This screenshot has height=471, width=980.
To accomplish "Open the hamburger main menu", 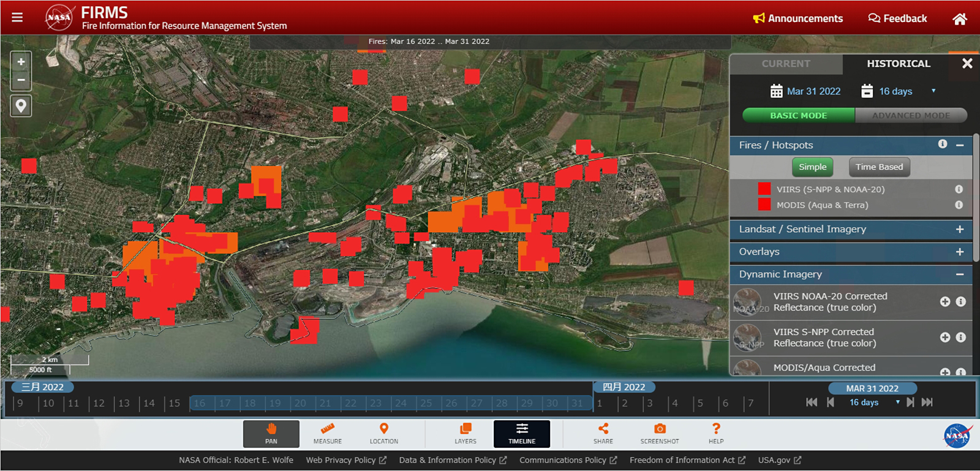I will point(17,17).
